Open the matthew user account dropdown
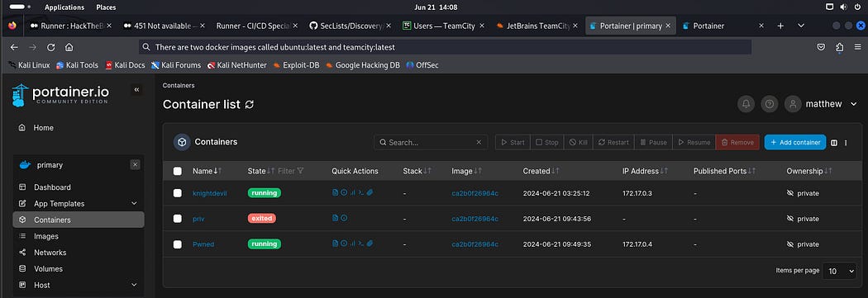 [823, 104]
